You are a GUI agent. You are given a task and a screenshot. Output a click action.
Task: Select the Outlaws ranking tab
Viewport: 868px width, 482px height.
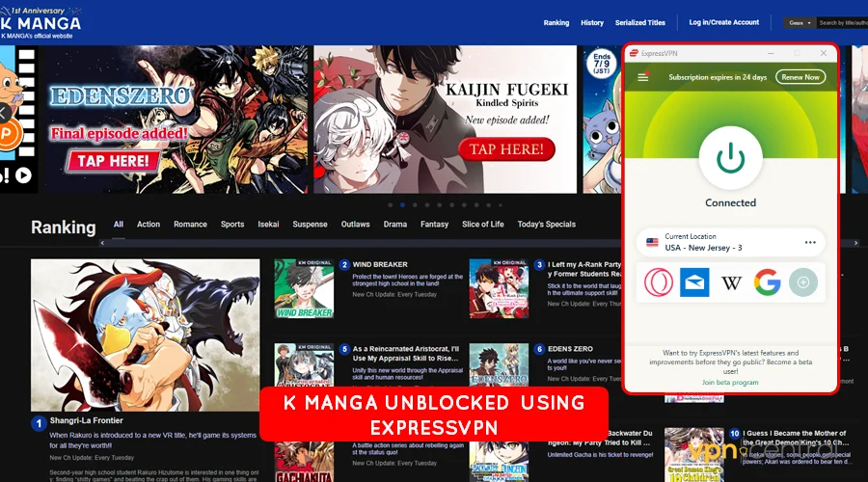[x=355, y=224]
